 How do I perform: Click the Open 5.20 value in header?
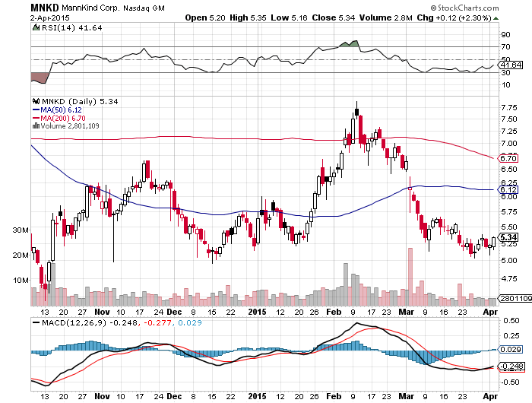(x=205, y=17)
